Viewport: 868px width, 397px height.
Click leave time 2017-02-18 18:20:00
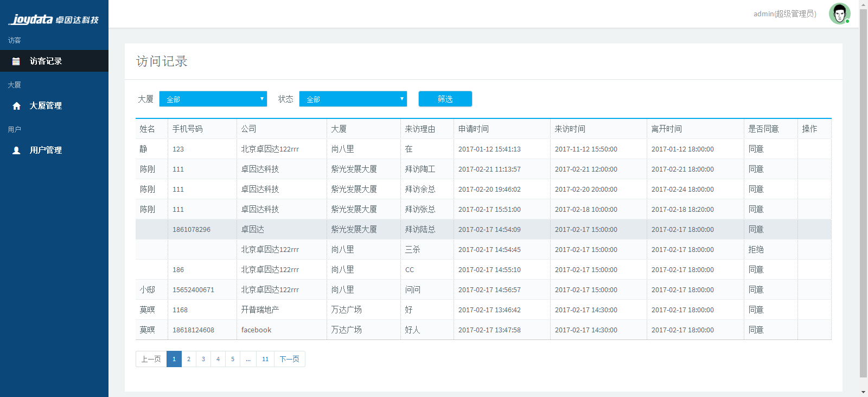[682, 209]
